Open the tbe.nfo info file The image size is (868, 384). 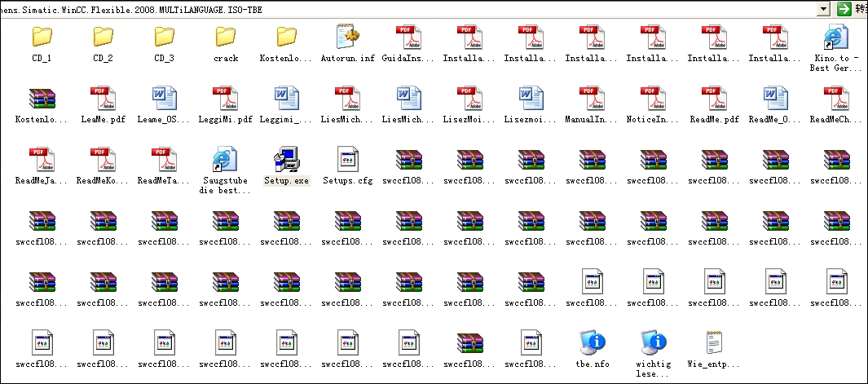[592, 343]
